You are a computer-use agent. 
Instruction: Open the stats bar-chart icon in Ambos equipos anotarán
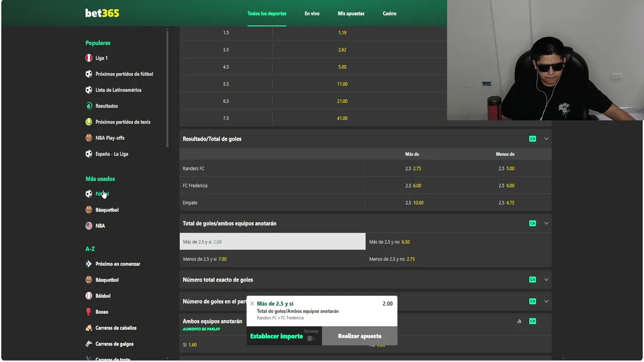pos(519,321)
